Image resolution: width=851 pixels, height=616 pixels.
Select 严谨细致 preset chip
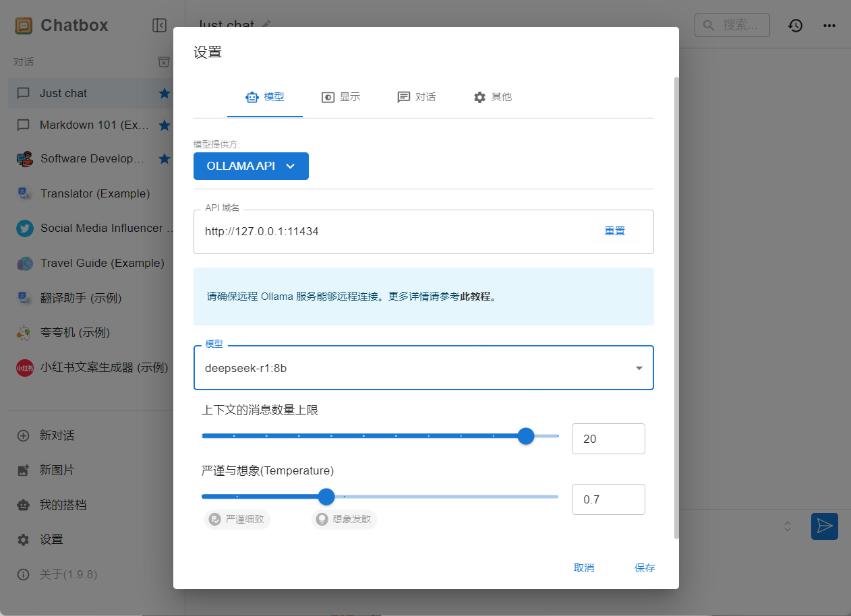pyautogui.click(x=237, y=520)
